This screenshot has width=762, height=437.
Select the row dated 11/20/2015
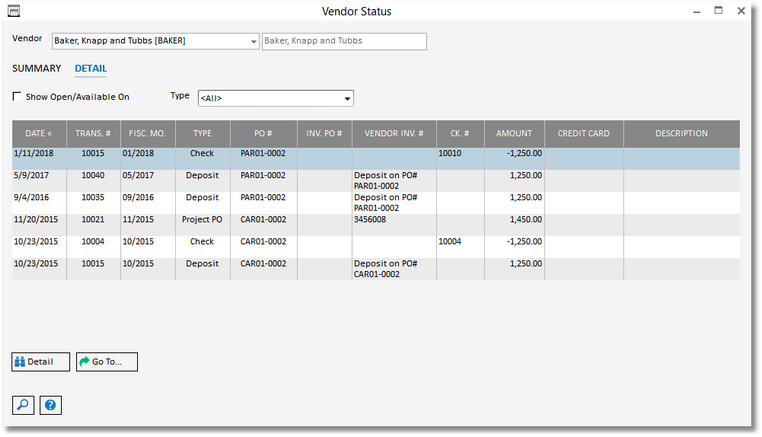tap(376, 225)
